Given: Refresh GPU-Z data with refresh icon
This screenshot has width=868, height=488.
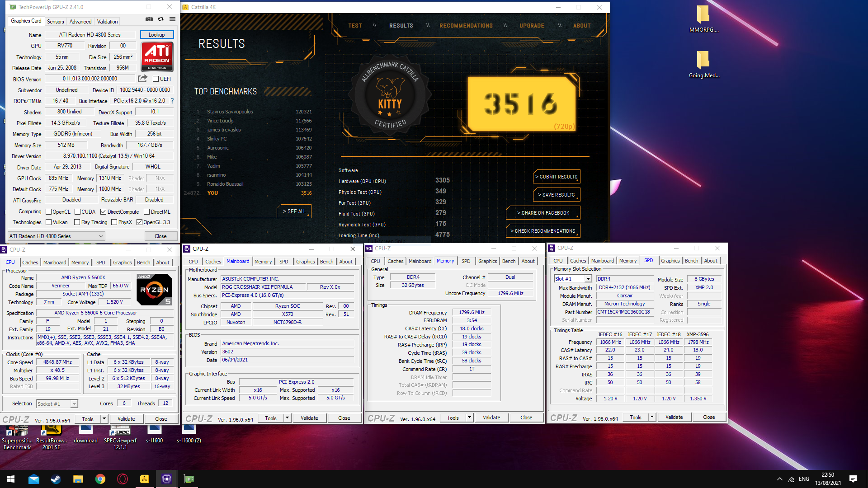Looking at the screenshot, I should [x=160, y=19].
